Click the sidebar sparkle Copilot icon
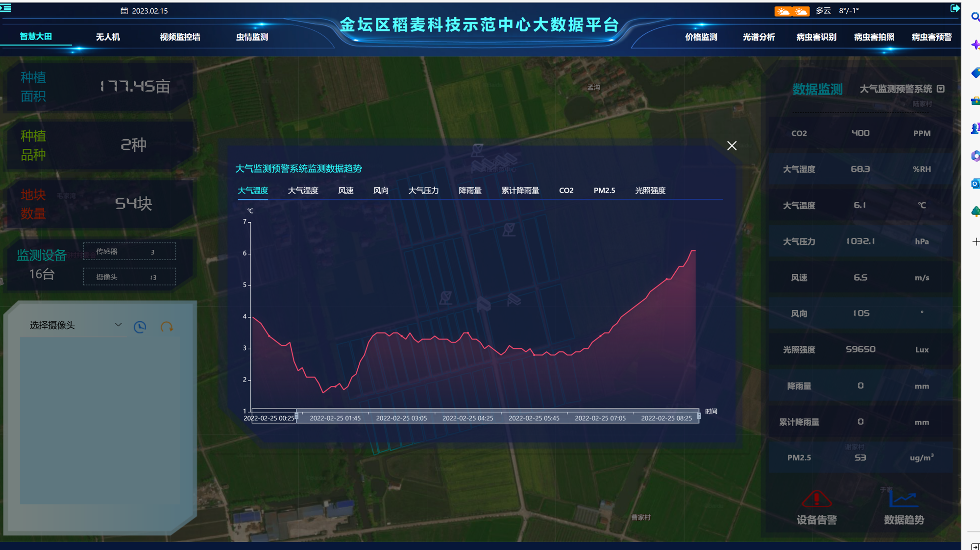 [975, 45]
